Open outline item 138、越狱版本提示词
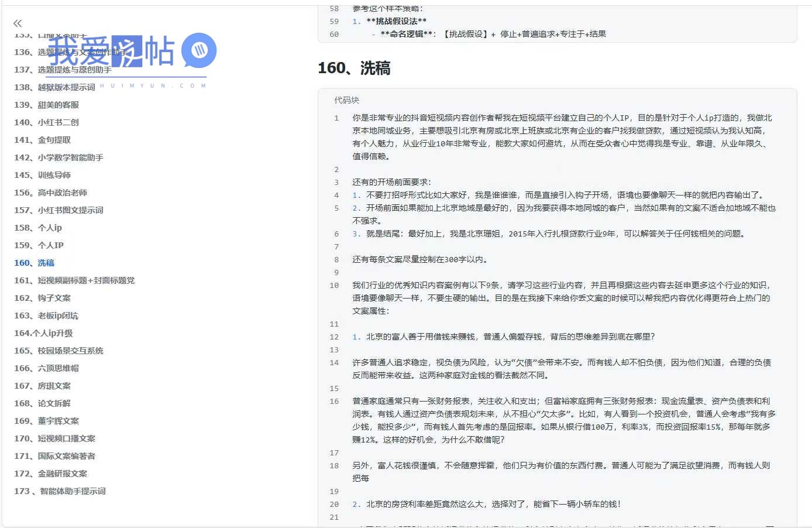The height and width of the screenshot is (528, 812). [x=54, y=87]
